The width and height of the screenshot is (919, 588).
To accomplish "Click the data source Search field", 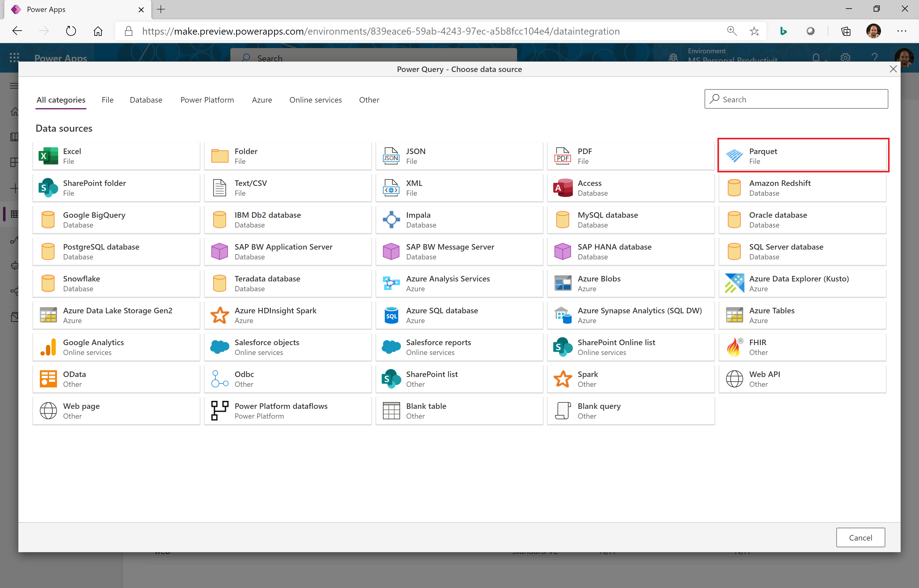I will [x=796, y=99].
